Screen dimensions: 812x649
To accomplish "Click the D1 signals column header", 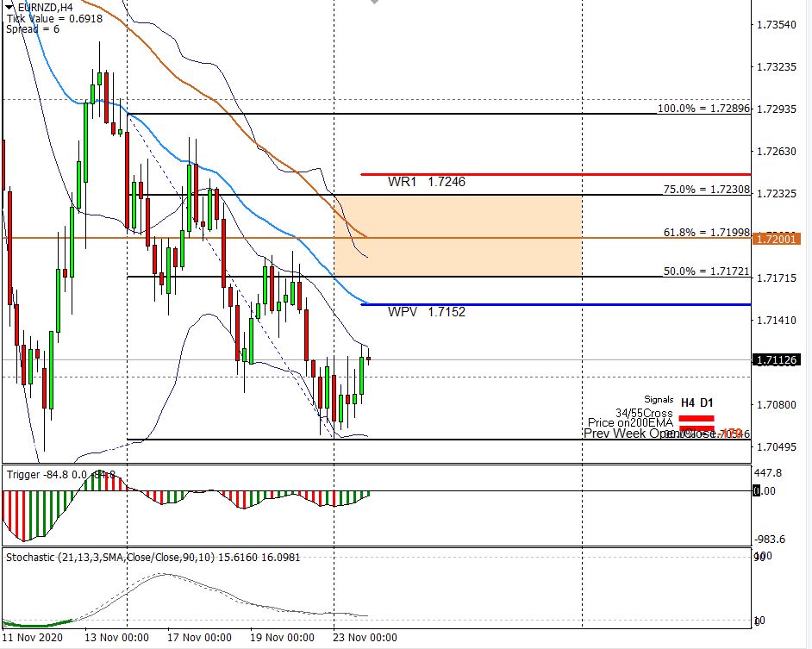I will 706,403.
